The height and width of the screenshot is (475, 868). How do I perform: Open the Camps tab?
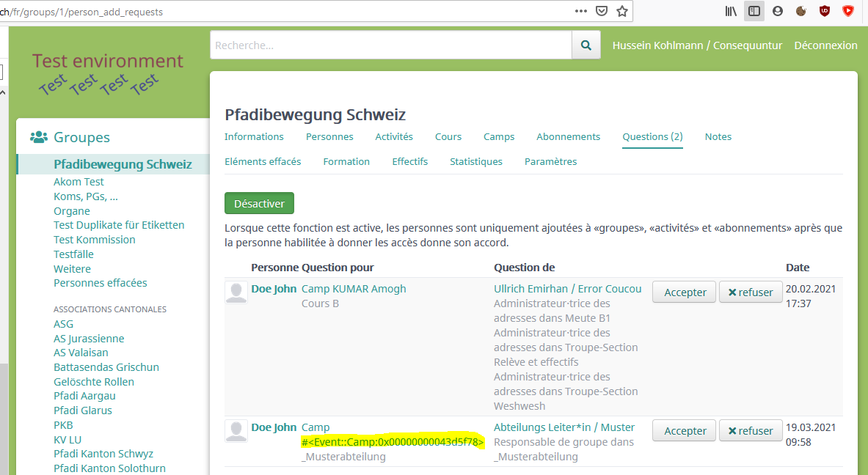498,136
